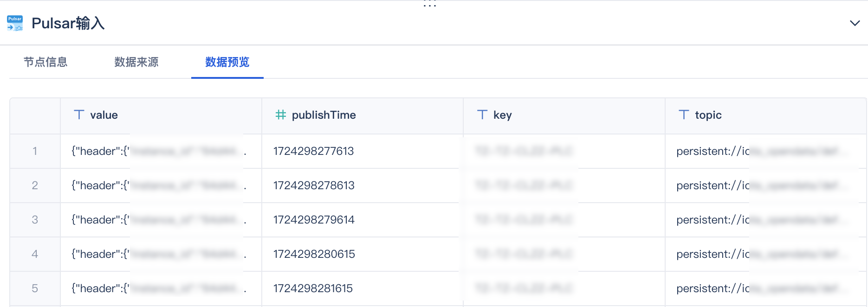
Task: Click publishTime cell 1724298277613
Action: click(313, 151)
